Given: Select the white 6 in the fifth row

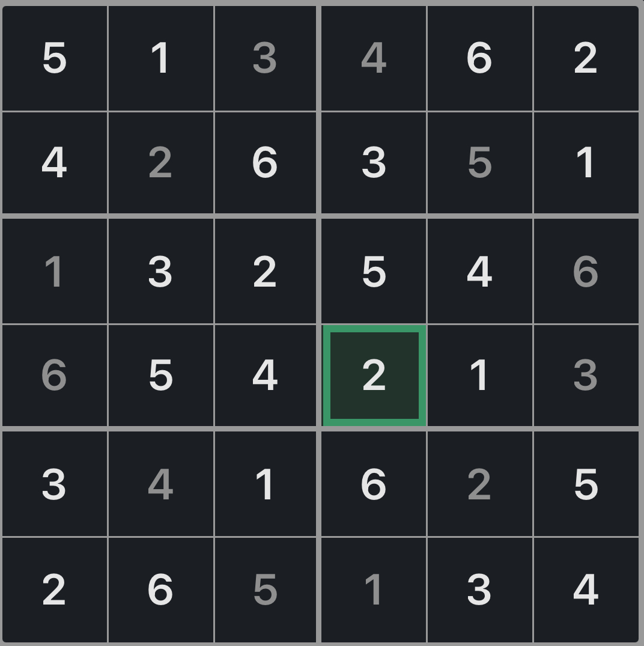Looking at the screenshot, I should tap(374, 484).
